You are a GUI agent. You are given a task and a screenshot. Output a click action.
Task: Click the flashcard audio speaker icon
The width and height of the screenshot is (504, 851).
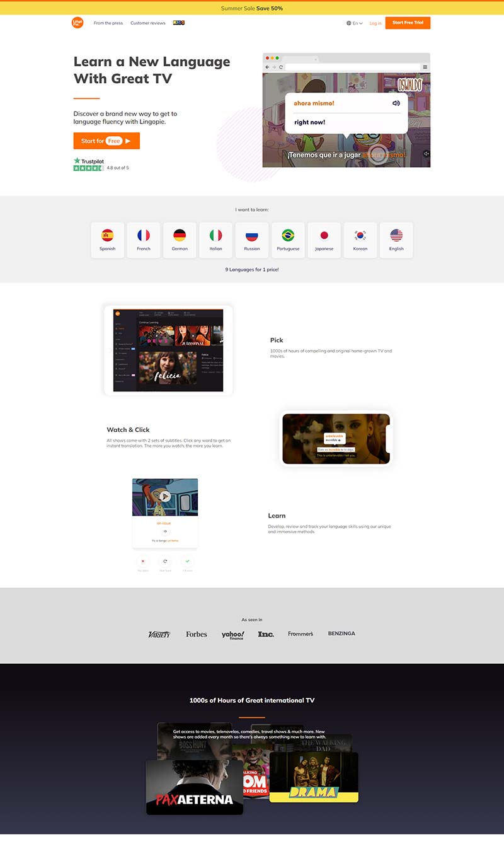click(165, 531)
